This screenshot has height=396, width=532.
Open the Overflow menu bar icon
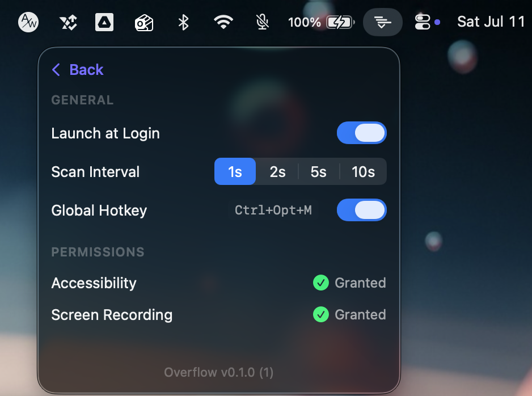click(383, 22)
